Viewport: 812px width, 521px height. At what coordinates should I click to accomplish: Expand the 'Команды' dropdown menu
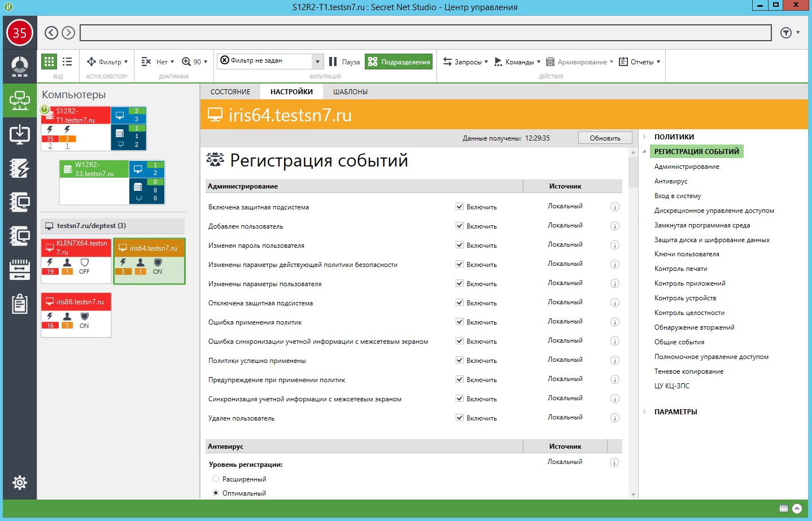click(x=518, y=62)
